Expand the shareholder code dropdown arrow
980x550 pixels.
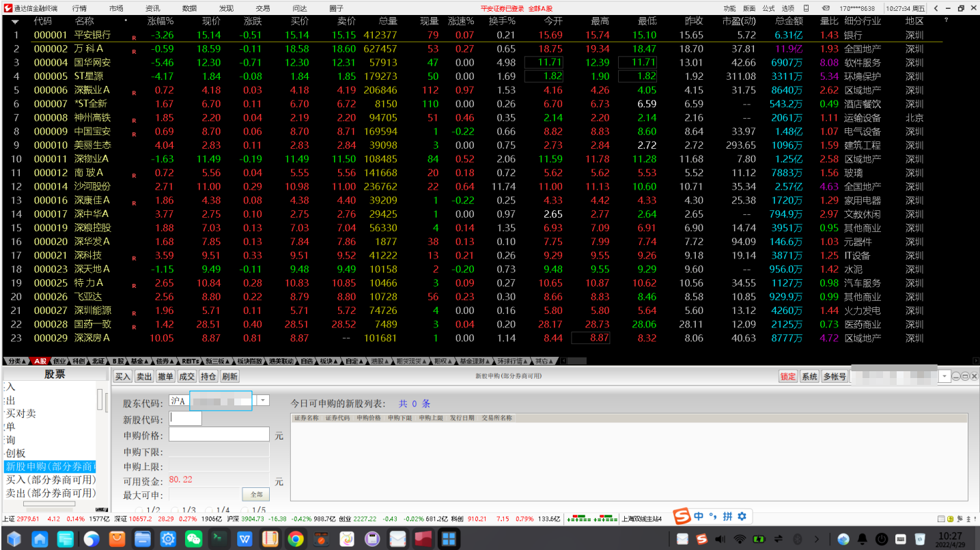(263, 401)
